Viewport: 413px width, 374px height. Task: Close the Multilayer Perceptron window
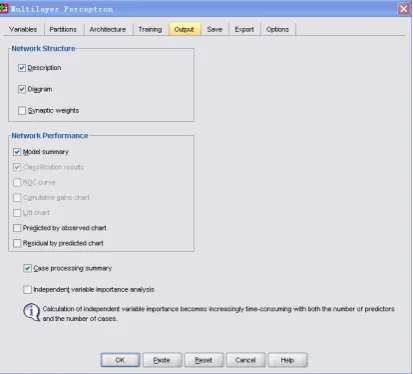(x=404, y=9)
